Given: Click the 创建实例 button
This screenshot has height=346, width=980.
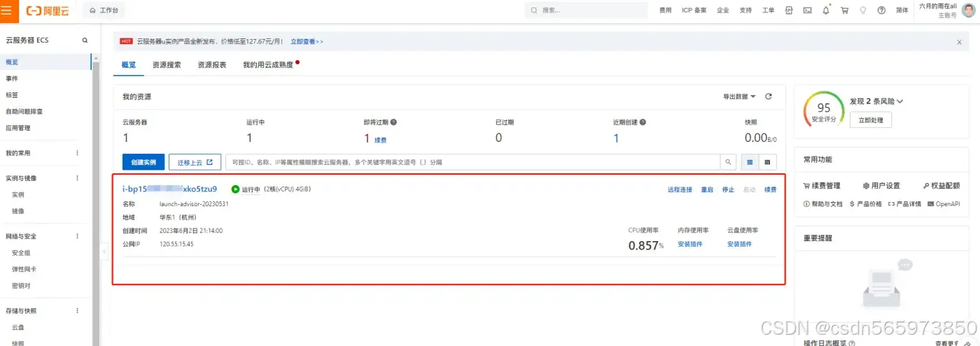Looking at the screenshot, I should pyautogui.click(x=143, y=162).
